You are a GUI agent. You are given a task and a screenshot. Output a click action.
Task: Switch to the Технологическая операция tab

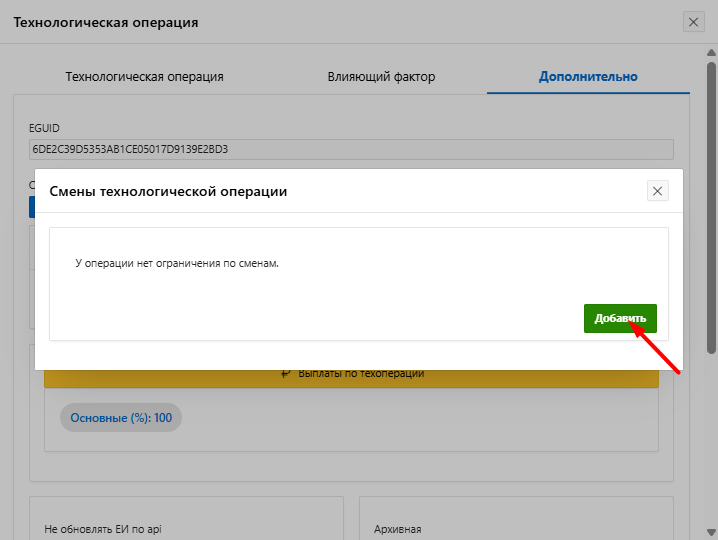(144, 77)
